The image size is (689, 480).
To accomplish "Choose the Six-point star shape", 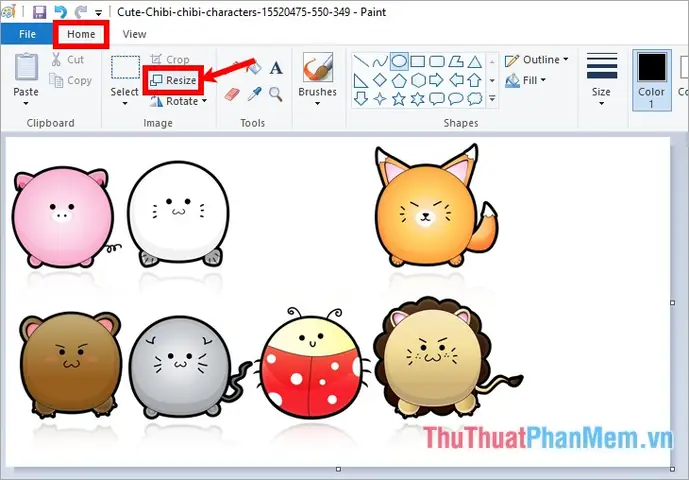I will (417, 99).
